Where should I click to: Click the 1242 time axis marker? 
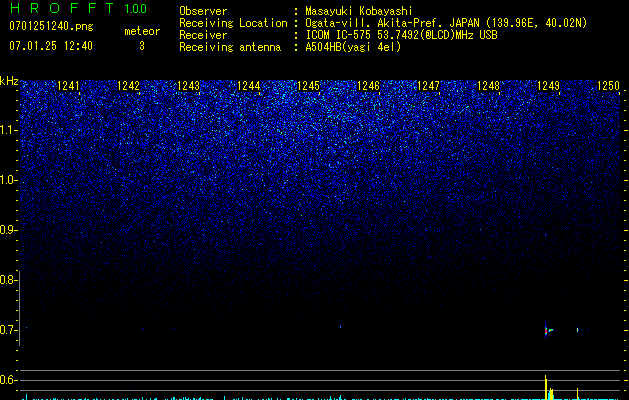pyautogui.click(x=128, y=85)
